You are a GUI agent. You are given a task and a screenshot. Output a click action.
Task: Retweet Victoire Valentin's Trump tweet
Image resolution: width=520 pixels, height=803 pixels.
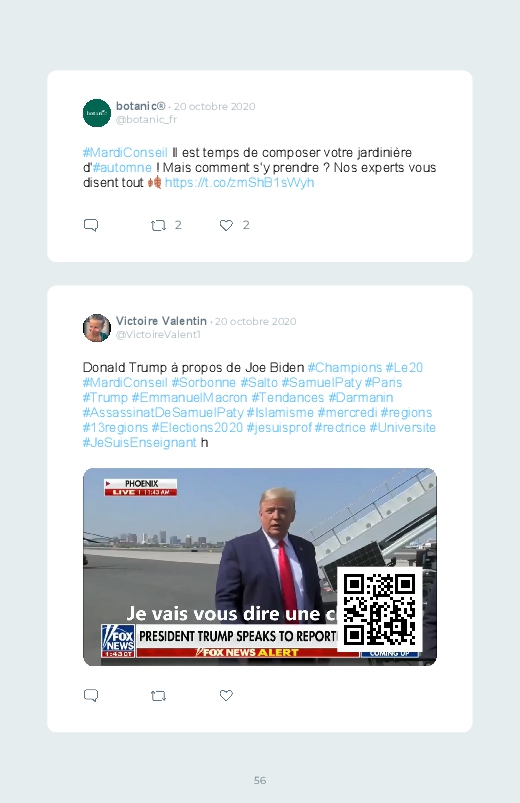tap(158, 695)
